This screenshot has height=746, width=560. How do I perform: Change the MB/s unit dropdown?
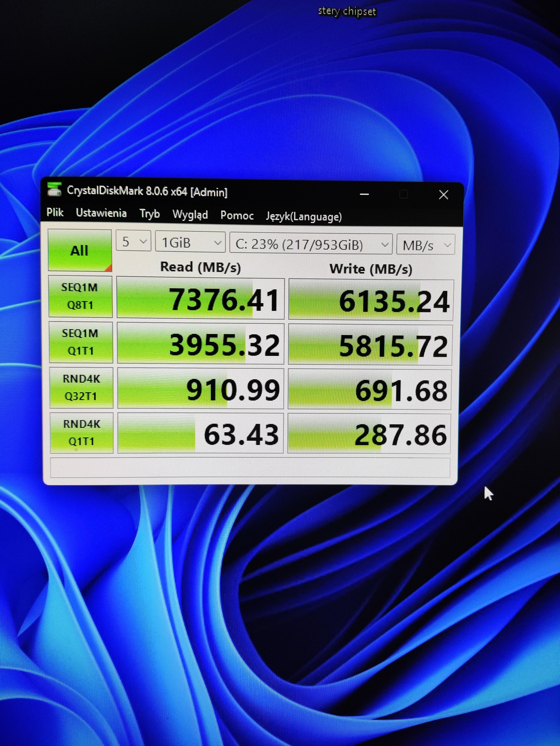tap(426, 245)
